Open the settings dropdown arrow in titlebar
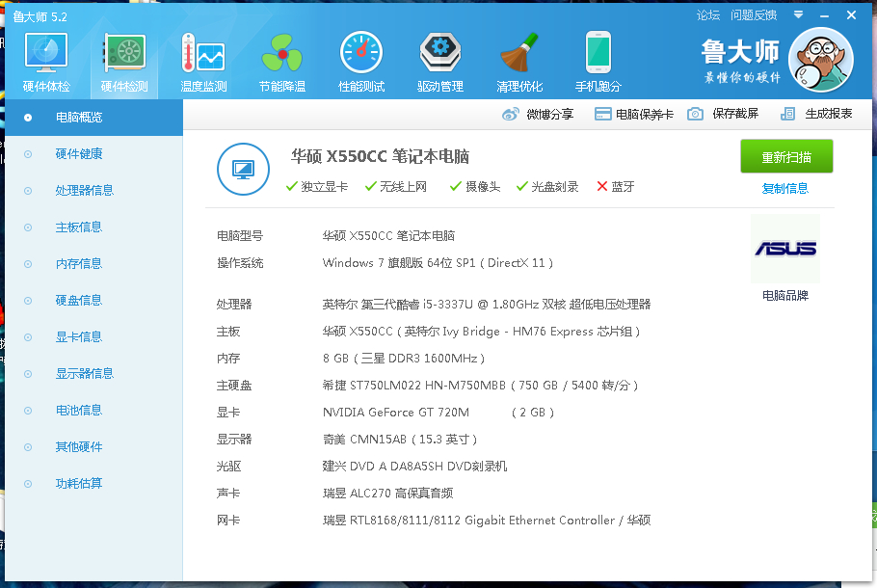The image size is (877, 588). 798,14
